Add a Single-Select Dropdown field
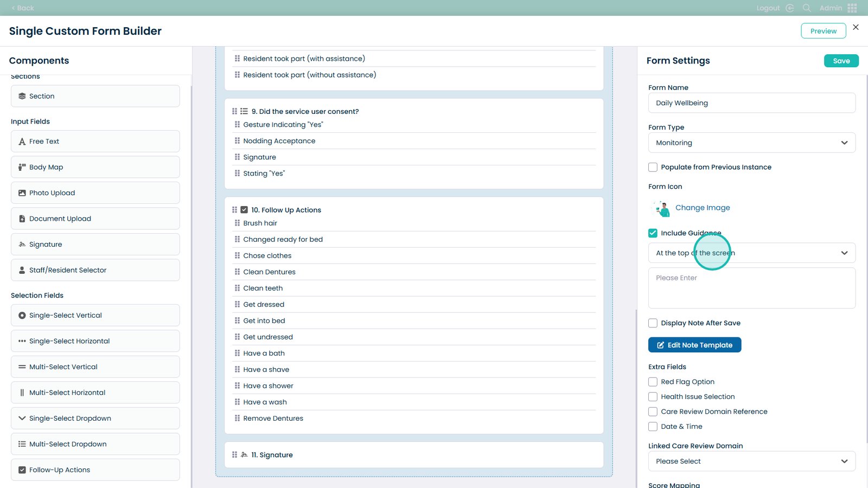The image size is (868, 488). coord(95,419)
